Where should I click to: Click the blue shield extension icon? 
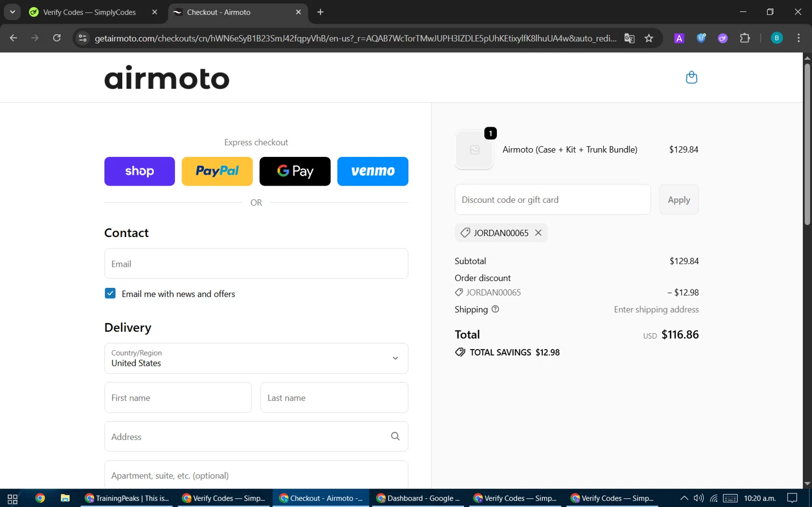701,38
